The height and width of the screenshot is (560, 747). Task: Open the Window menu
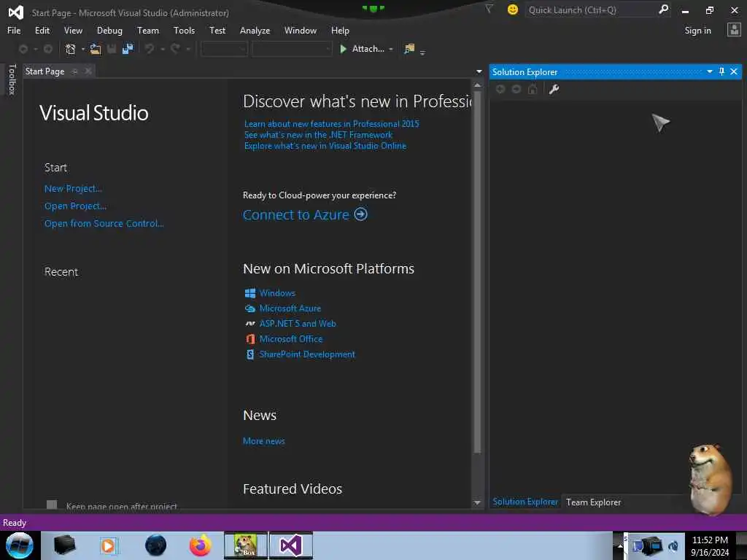point(301,31)
